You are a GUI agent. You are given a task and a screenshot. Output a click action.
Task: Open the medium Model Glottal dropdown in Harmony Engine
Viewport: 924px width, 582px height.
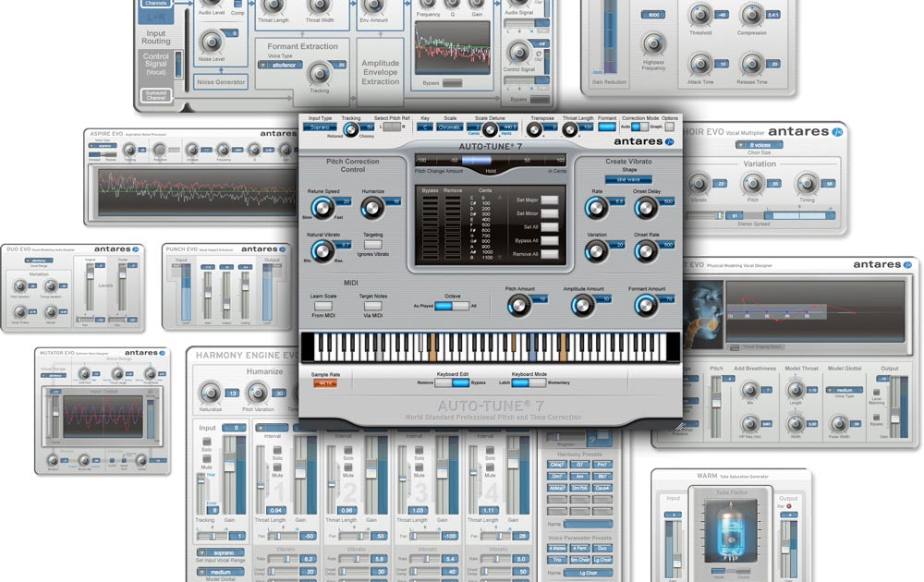(220, 572)
